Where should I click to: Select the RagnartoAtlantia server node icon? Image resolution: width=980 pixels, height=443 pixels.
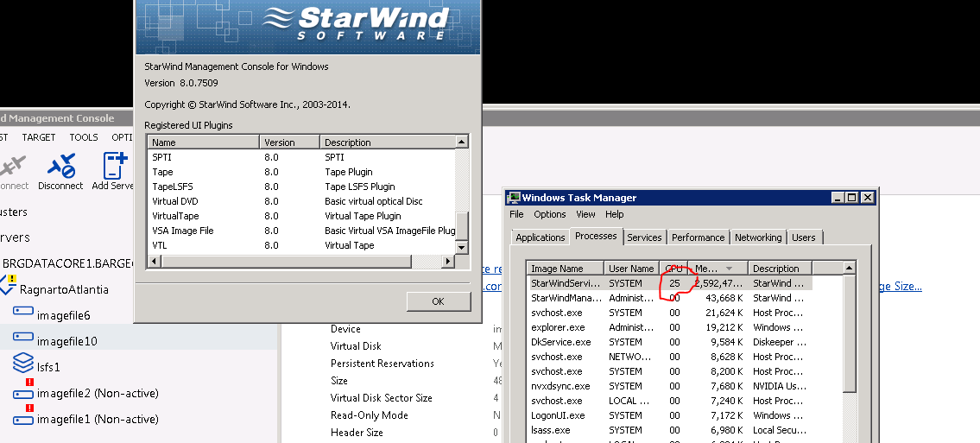8,285
